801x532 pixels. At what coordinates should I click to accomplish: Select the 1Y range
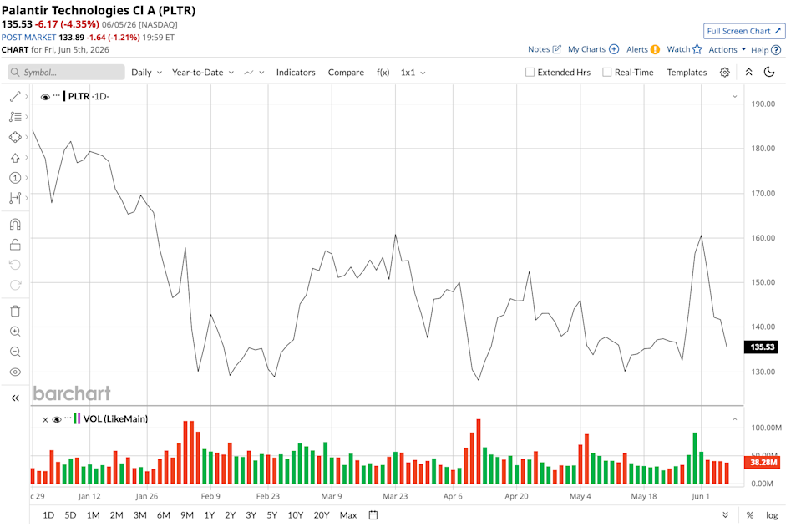point(209,515)
